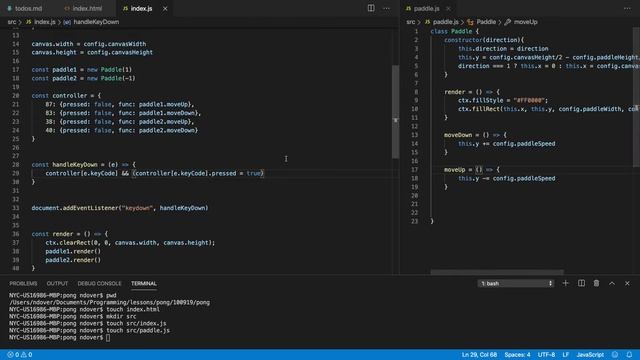Click line number 17 in paddle.js

(415, 169)
